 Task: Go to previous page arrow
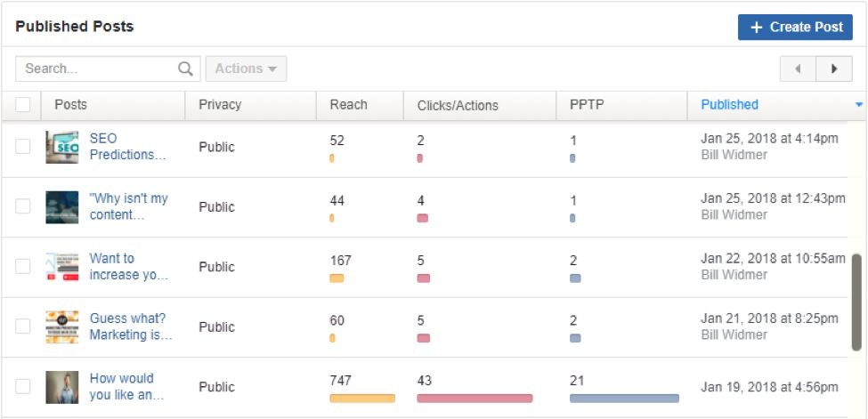coord(798,68)
